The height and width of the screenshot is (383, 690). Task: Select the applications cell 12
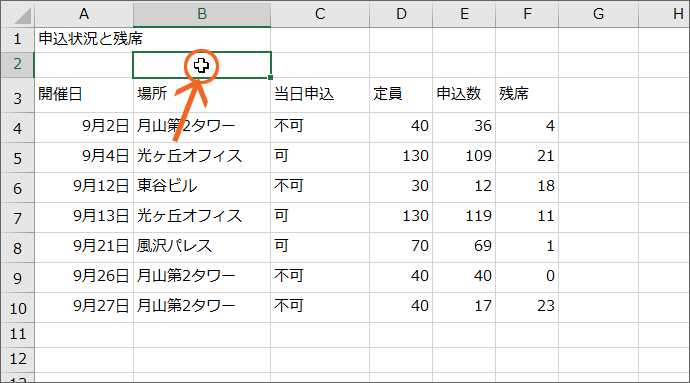[x=464, y=188]
